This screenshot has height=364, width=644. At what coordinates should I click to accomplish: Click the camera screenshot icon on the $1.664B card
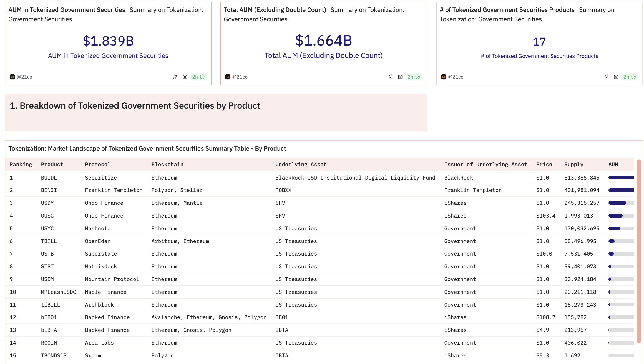pyautogui.click(x=400, y=77)
